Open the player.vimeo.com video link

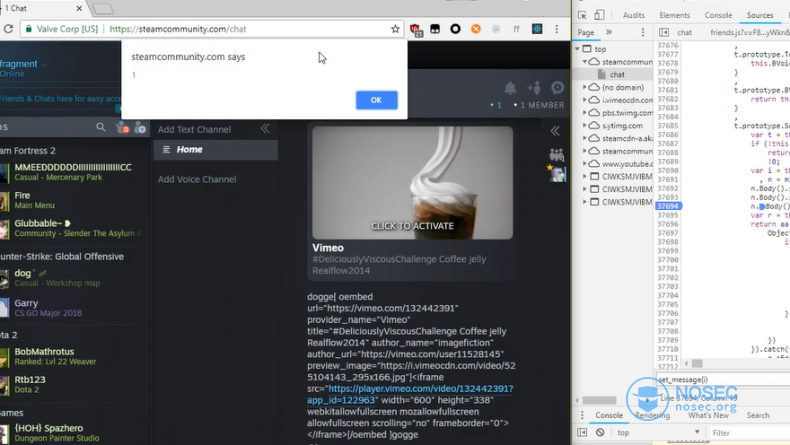pyautogui.click(x=410, y=394)
